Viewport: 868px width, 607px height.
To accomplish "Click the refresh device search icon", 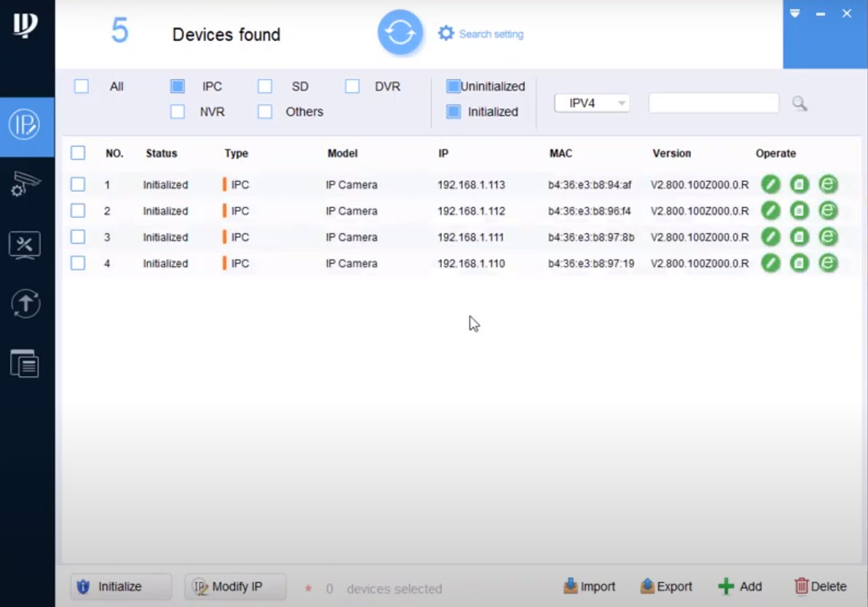I will [x=400, y=33].
